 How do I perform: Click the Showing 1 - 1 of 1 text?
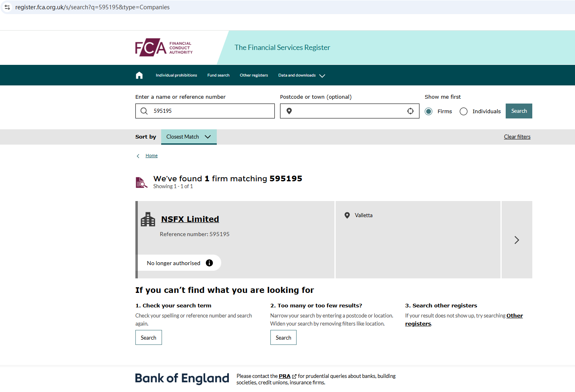pos(173,187)
